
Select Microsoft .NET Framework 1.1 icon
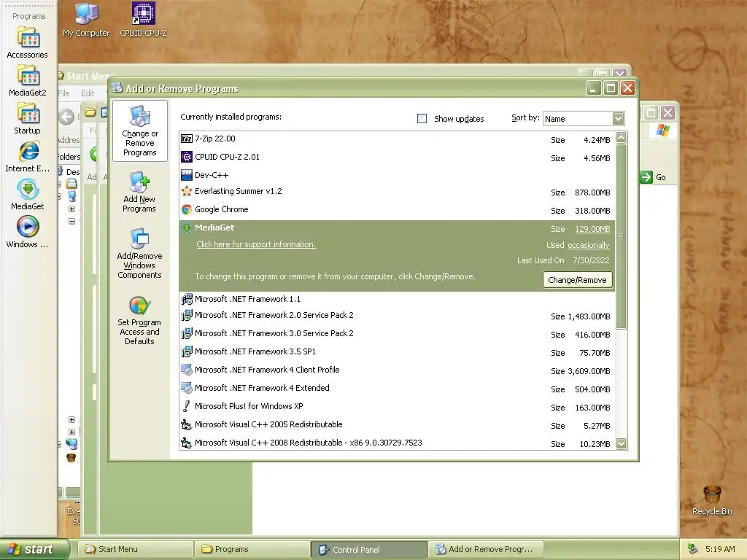coord(187,299)
